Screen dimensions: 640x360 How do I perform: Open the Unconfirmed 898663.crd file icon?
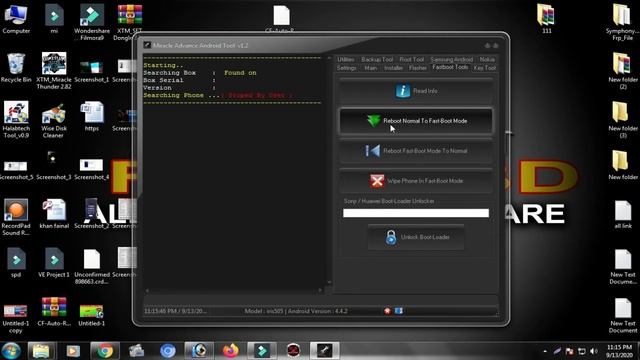92,266
